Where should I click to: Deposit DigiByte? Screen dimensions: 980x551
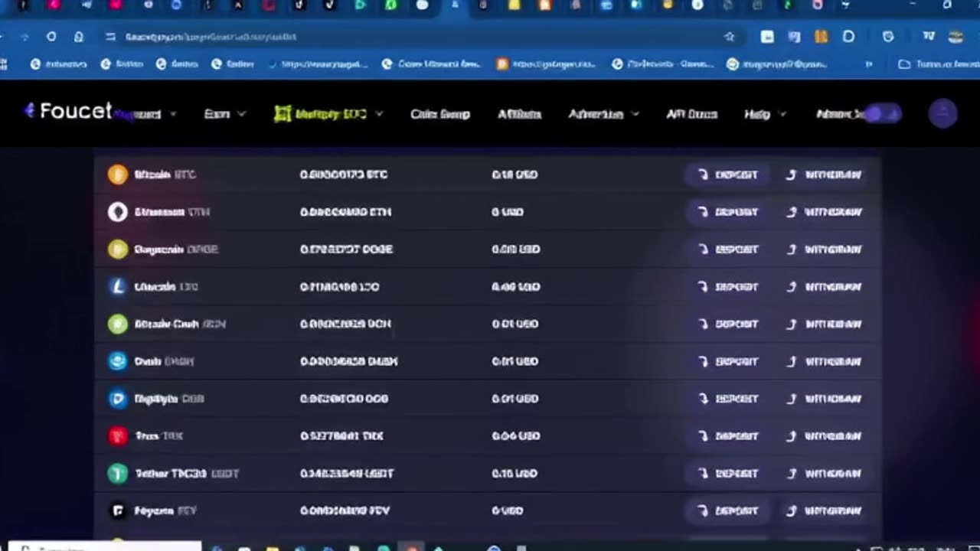point(728,399)
